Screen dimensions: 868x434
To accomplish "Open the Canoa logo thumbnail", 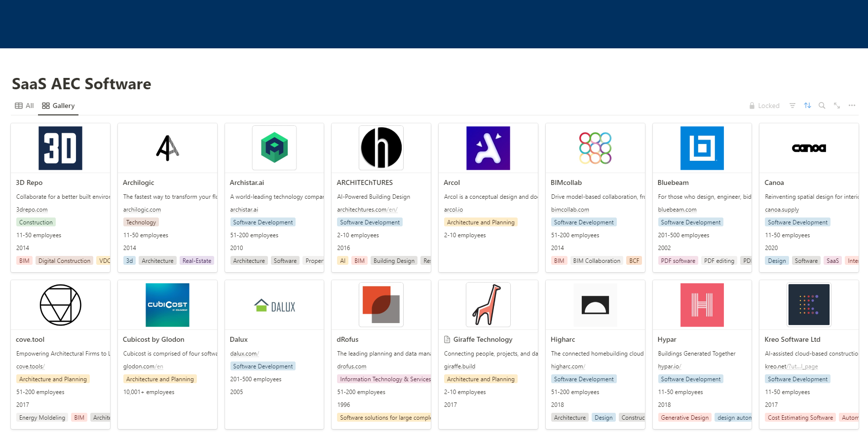I will 809,148.
